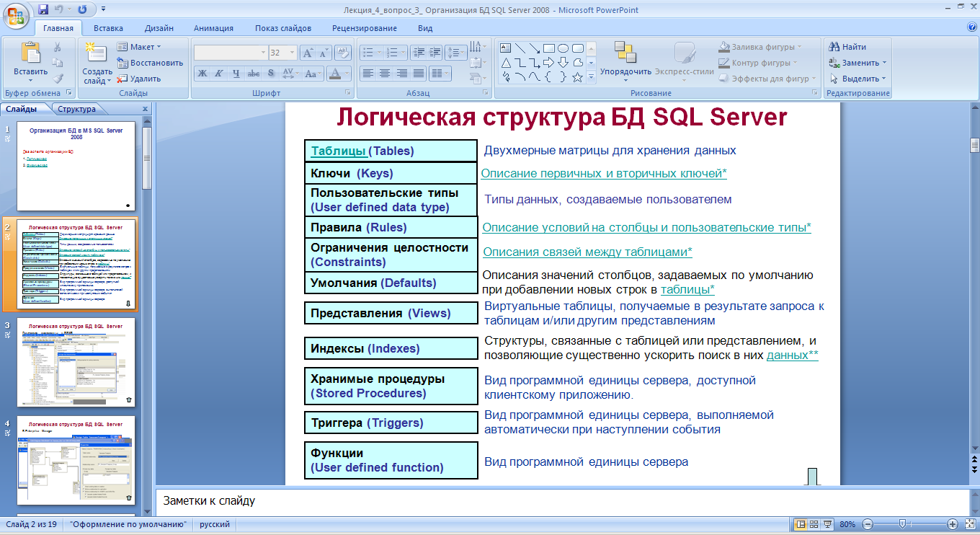This screenshot has height=535, width=980.
Task: Switch to the Структура outline tab
Action: [76, 109]
